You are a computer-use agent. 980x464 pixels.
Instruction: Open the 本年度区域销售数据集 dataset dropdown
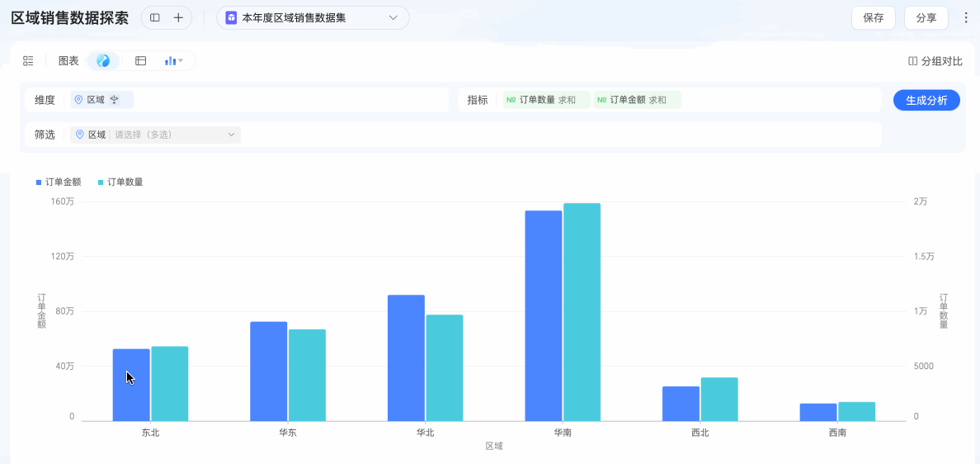point(313,18)
